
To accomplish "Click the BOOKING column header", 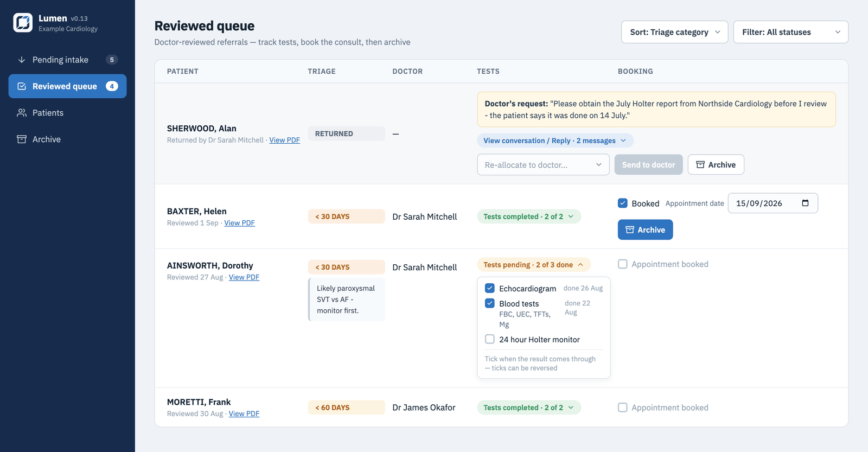I will coord(635,71).
